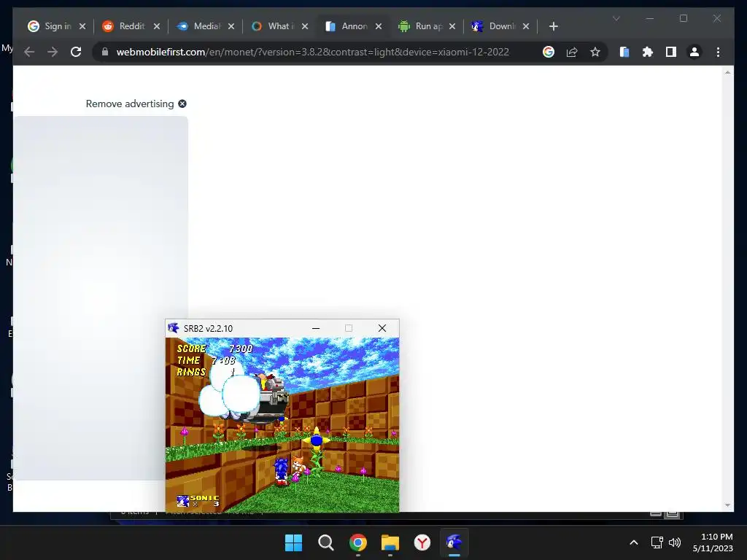This screenshot has height=560, width=747.
Task: Close the SRB2 v2.2.10 game window
Action: coord(382,328)
